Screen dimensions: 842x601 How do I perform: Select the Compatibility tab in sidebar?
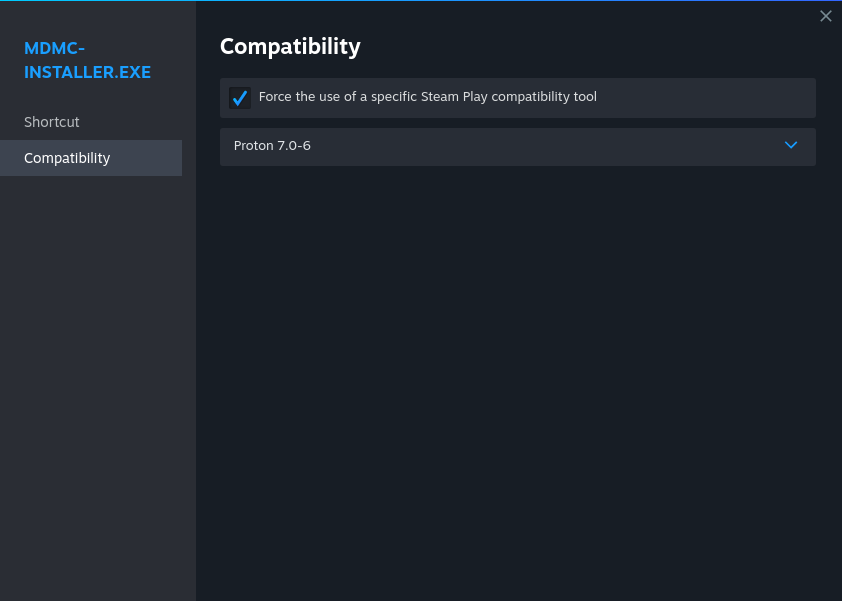(67, 158)
